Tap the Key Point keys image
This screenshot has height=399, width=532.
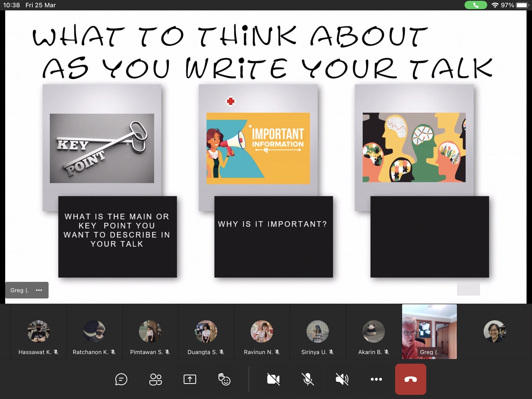(x=102, y=148)
